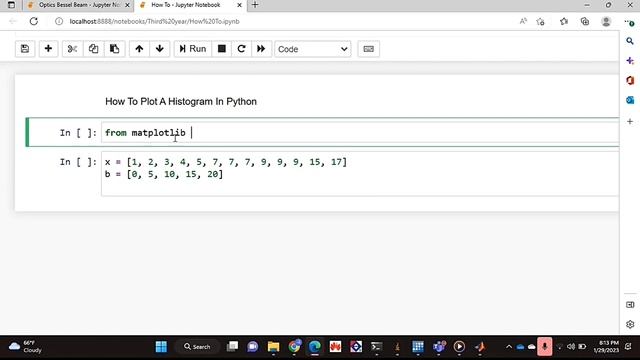Add this page to favorites

click(x=540, y=22)
